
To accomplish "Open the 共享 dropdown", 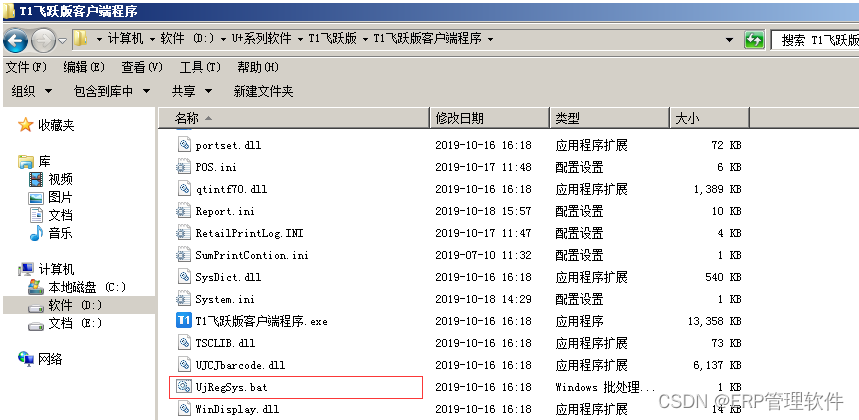I will pyautogui.click(x=191, y=91).
